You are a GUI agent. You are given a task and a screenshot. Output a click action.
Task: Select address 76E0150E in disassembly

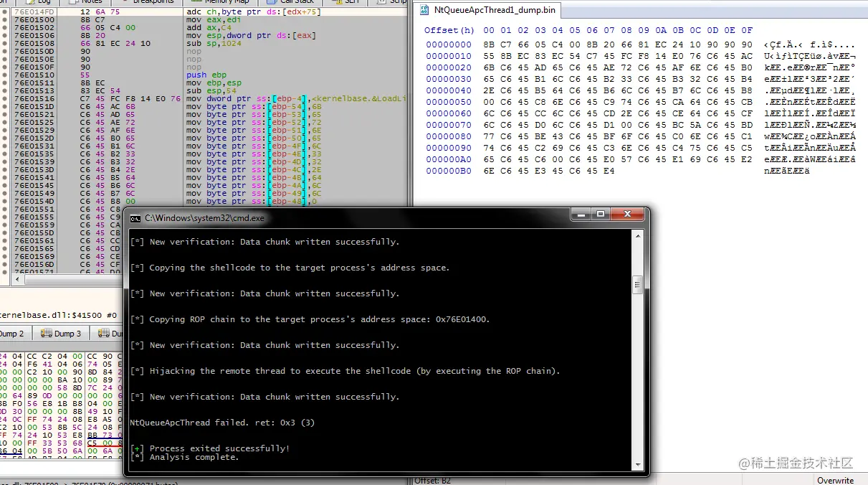pos(34,60)
